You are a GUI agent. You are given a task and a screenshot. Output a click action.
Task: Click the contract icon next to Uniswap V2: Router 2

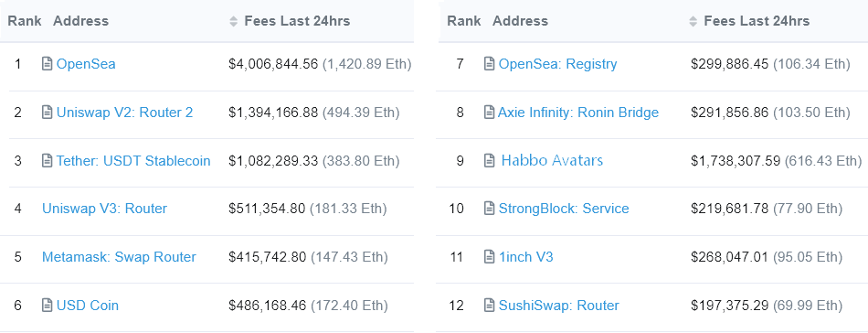(48, 113)
